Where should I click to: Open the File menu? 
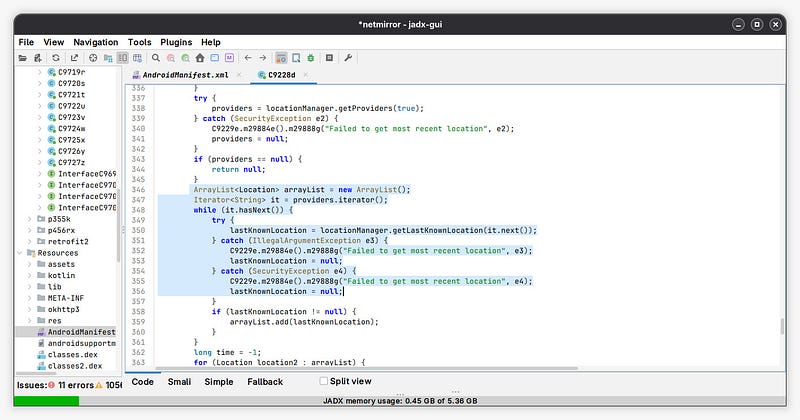[26, 42]
